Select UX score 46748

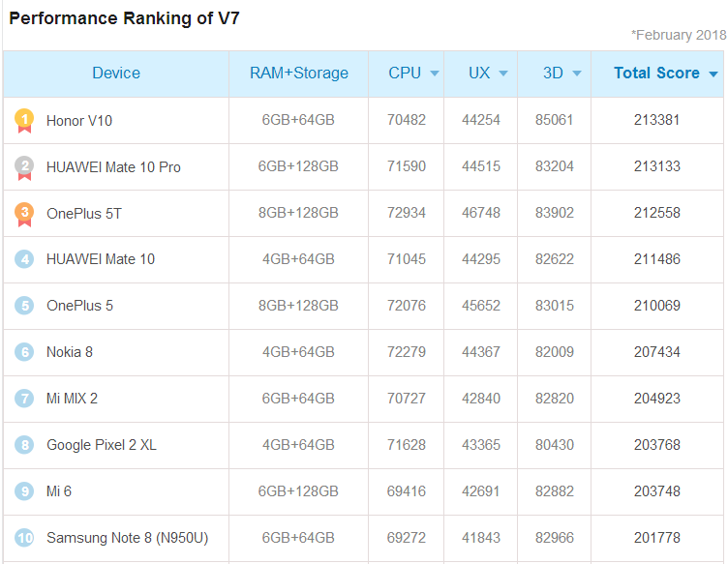pos(480,213)
